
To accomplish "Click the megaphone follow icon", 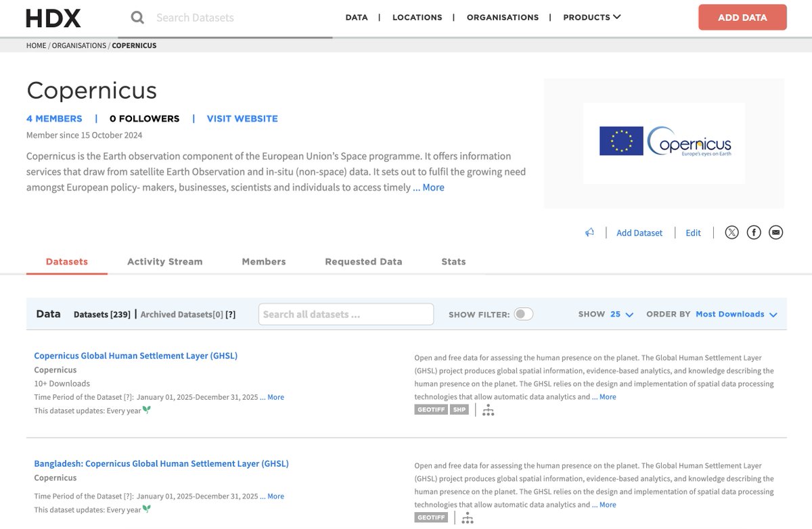I will pyautogui.click(x=589, y=232).
